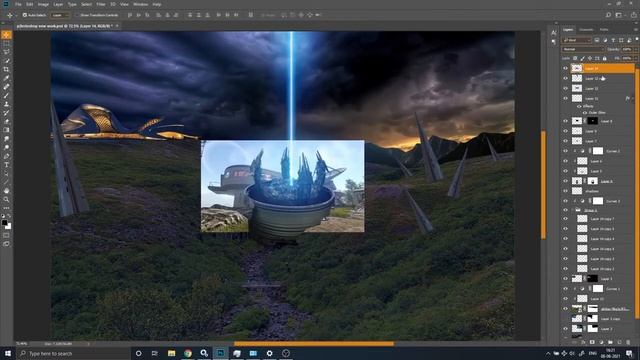This screenshot has height=360, width=640.
Task: Hide the shadows layer
Action: [x=566, y=191]
